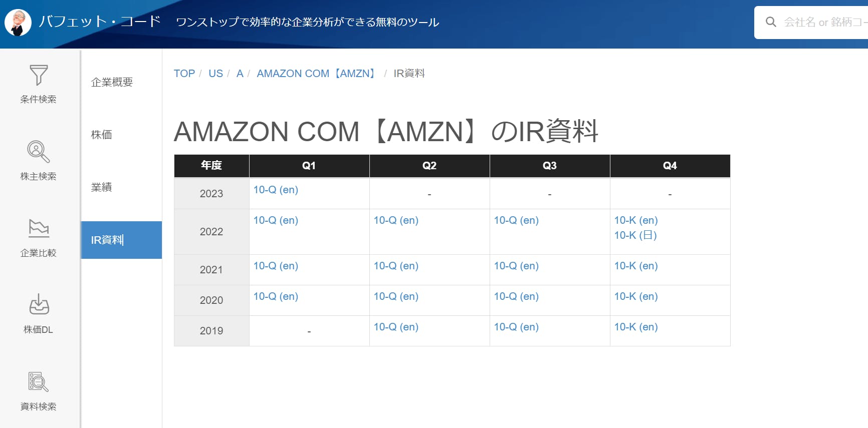
Task: Select 株価 in the side menu
Action: [101, 135]
